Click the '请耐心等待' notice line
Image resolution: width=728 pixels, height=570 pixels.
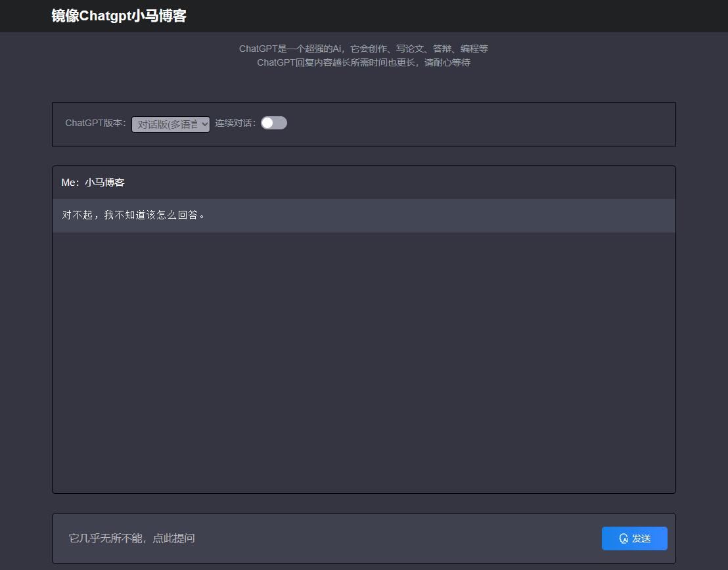(363, 62)
